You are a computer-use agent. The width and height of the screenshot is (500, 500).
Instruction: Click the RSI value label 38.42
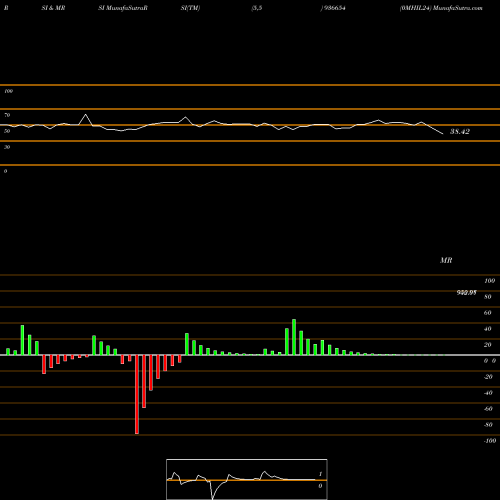460,132
